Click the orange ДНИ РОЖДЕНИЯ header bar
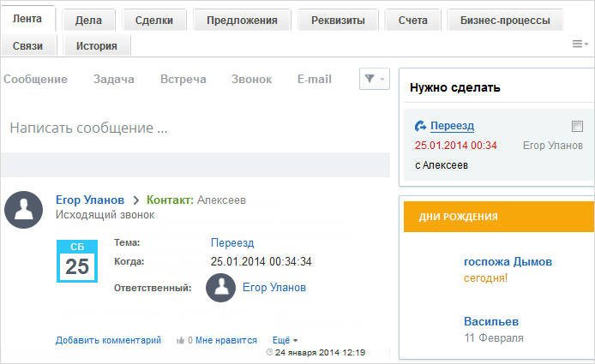This screenshot has height=364, width=595. 499,217
